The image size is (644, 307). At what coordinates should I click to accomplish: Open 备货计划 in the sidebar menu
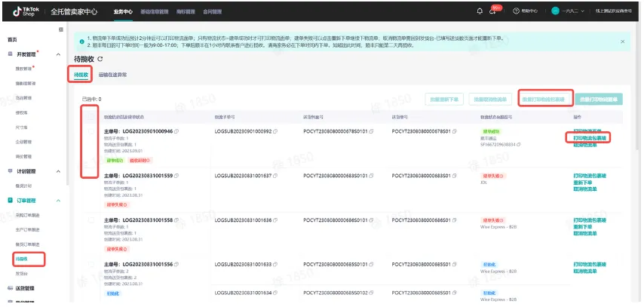(23, 186)
